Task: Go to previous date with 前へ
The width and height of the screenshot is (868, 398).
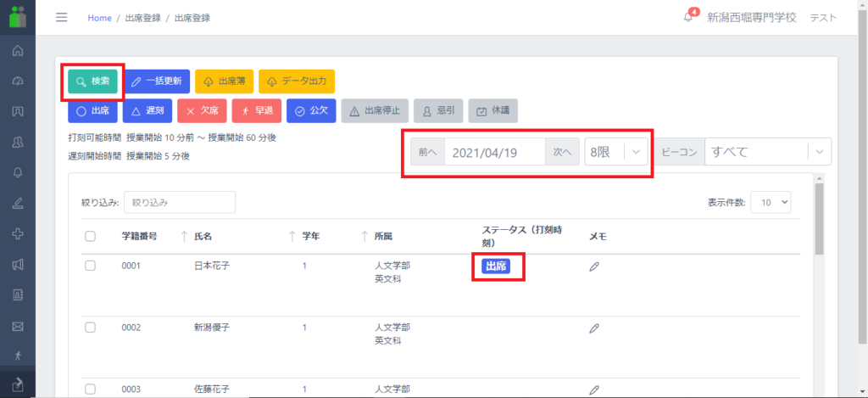Action: pyautogui.click(x=427, y=153)
